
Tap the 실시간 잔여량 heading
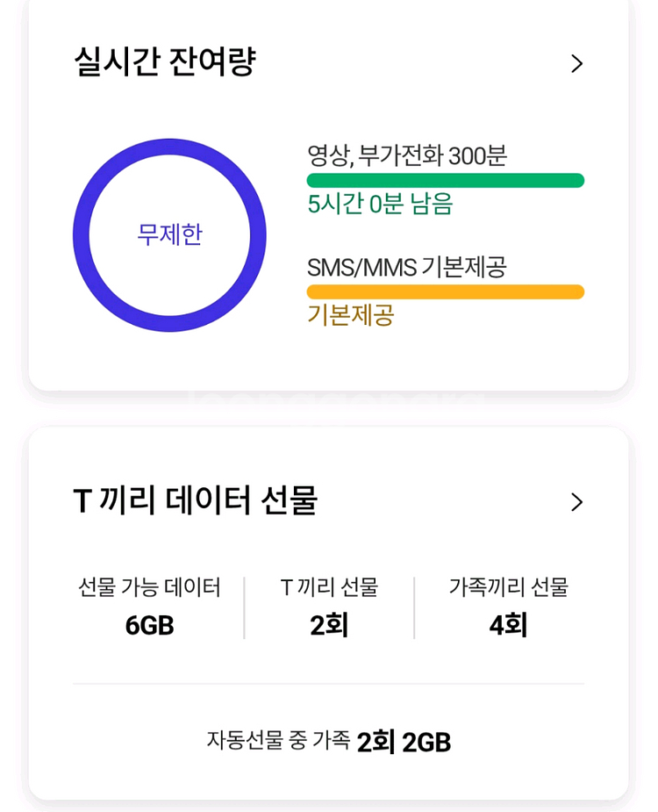click(x=164, y=62)
